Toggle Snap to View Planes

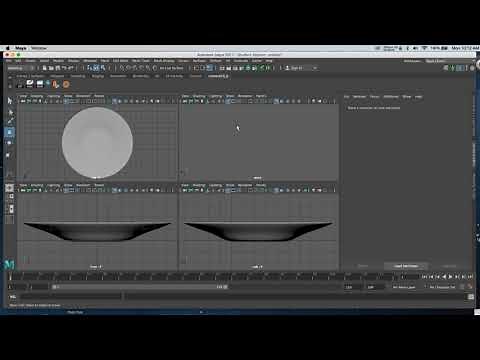point(147,68)
